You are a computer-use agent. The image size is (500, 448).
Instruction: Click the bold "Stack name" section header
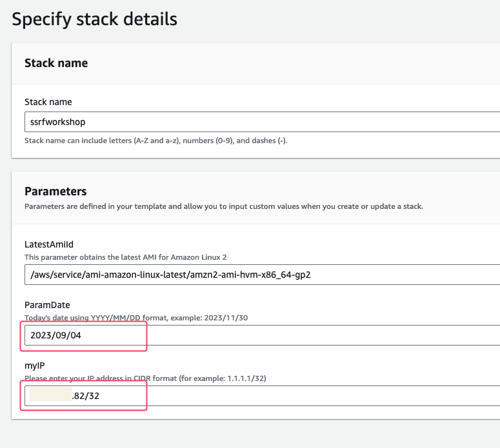point(56,63)
